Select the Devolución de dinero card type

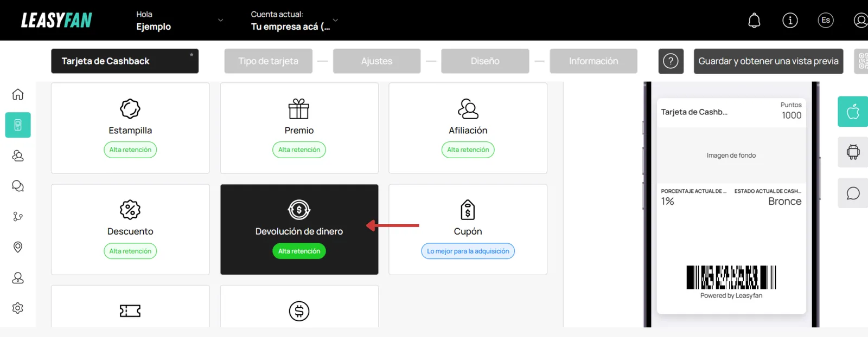(299, 229)
